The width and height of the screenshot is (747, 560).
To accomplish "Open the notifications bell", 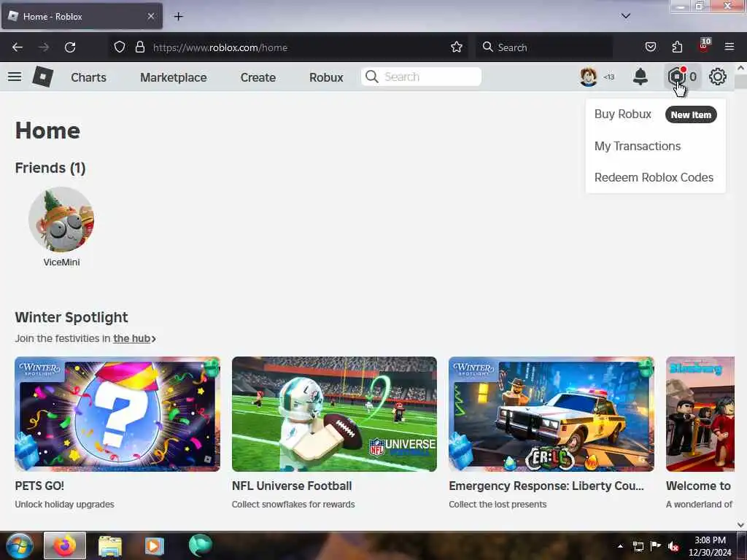I will [640, 77].
